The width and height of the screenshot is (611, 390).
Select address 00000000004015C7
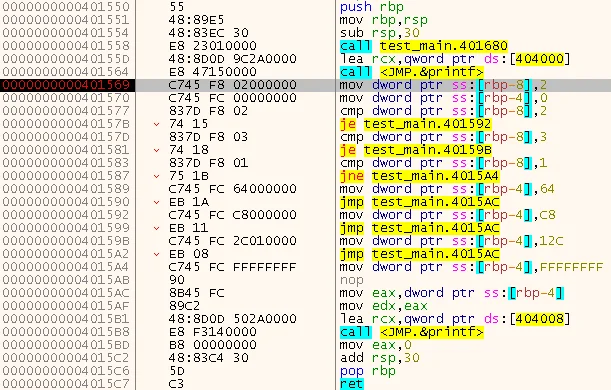click(x=66, y=384)
